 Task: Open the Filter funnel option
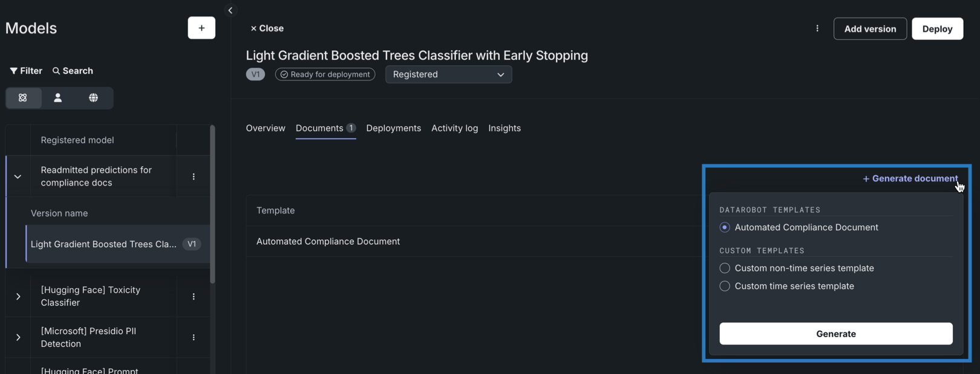coord(26,71)
